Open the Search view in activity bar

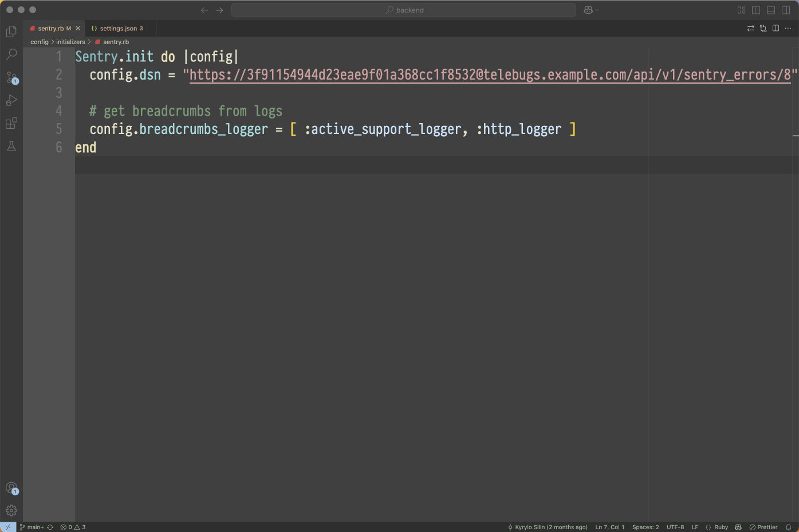coord(11,54)
